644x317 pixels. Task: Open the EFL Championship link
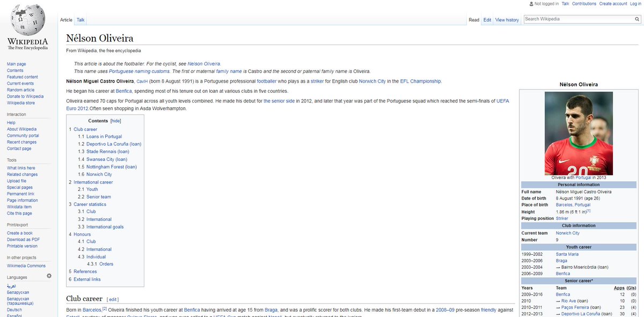(x=421, y=81)
